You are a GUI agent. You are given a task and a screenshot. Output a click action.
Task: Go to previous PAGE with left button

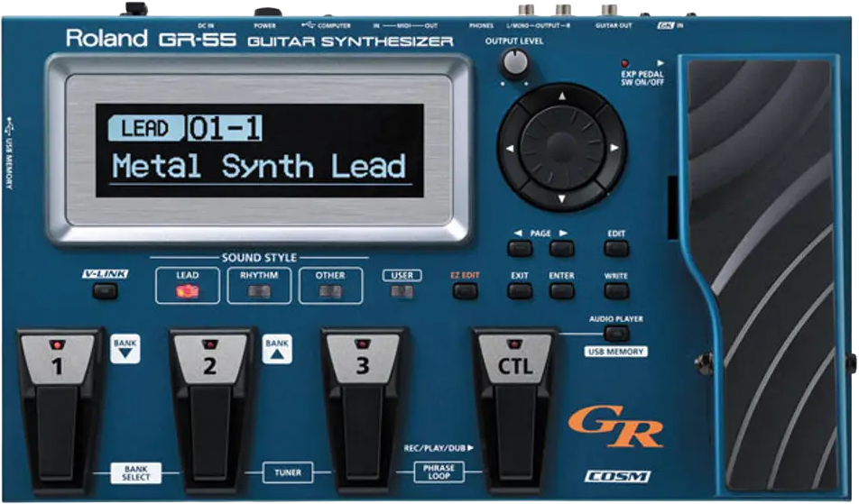[x=520, y=249]
